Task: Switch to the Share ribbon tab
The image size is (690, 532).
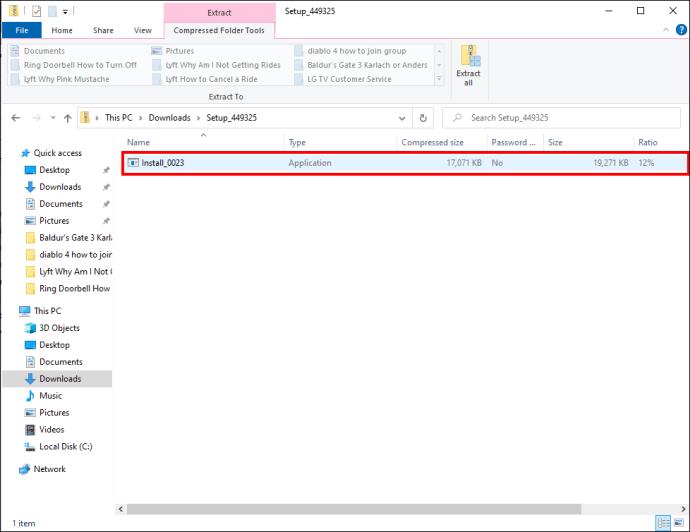Action: click(x=103, y=30)
